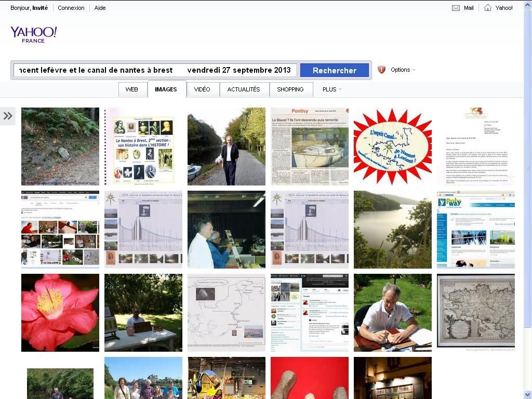Viewport: 532px width, 399px height.
Task: Open the image search screenshot thumbnail
Action: 60,229
